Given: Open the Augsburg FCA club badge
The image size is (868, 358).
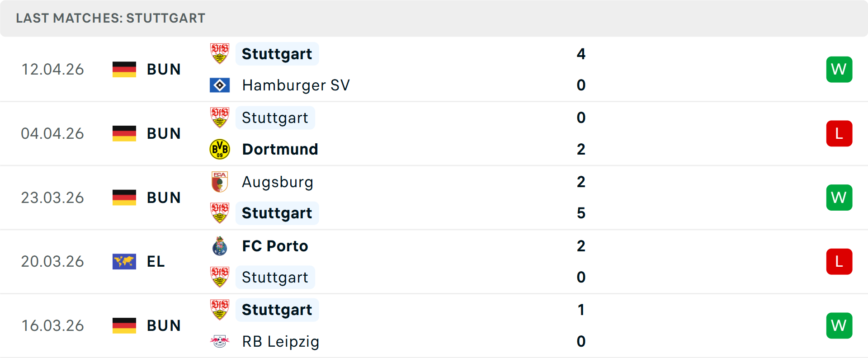Looking at the screenshot, I should tap(220, 182).
